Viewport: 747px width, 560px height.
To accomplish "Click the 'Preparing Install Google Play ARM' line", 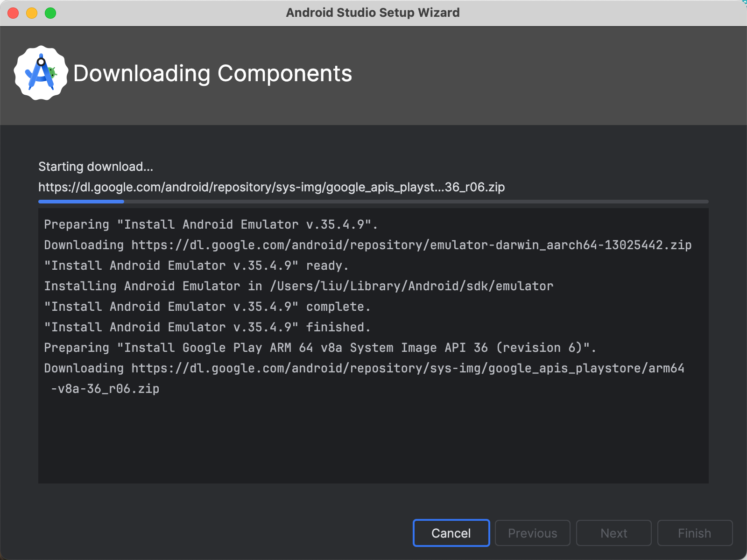I will coord(320,348).
